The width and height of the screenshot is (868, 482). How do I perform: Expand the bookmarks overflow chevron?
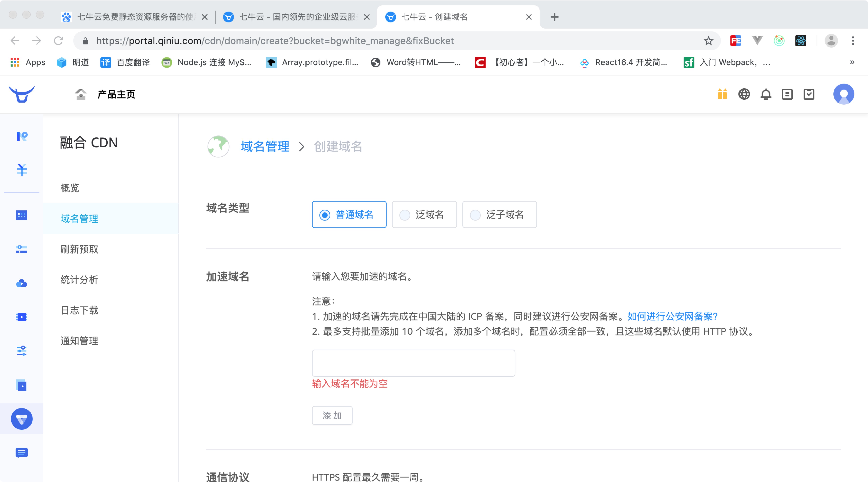(x=852, y=62)
